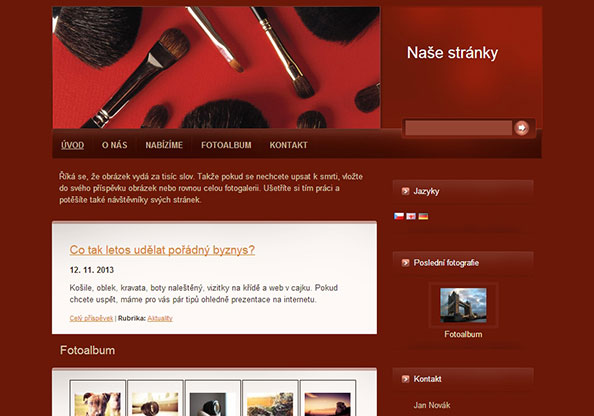Open article 'Co tak letos udělat pořádný byznys?'
Screen dimensions: 594x416
(162, 250)
